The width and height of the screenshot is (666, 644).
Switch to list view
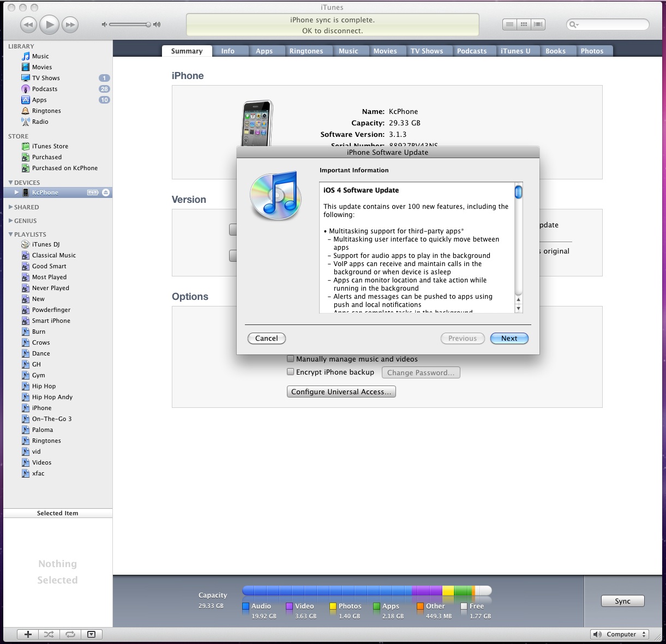pos(509,25)
